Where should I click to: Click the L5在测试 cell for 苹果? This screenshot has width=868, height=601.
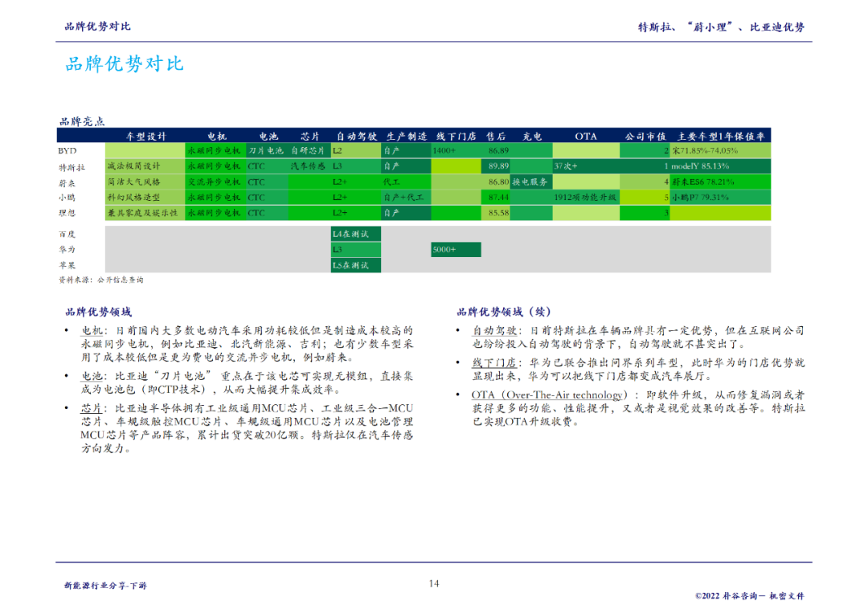tap(356, 265)
